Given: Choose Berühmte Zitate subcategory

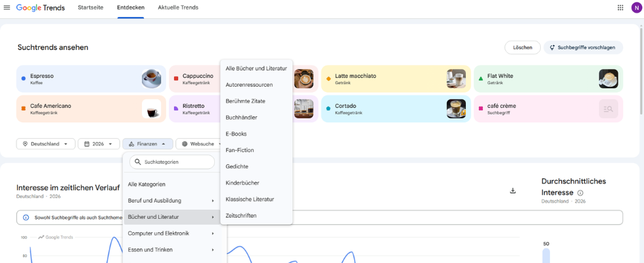Looking at the screenshot, I should [256, 101].
